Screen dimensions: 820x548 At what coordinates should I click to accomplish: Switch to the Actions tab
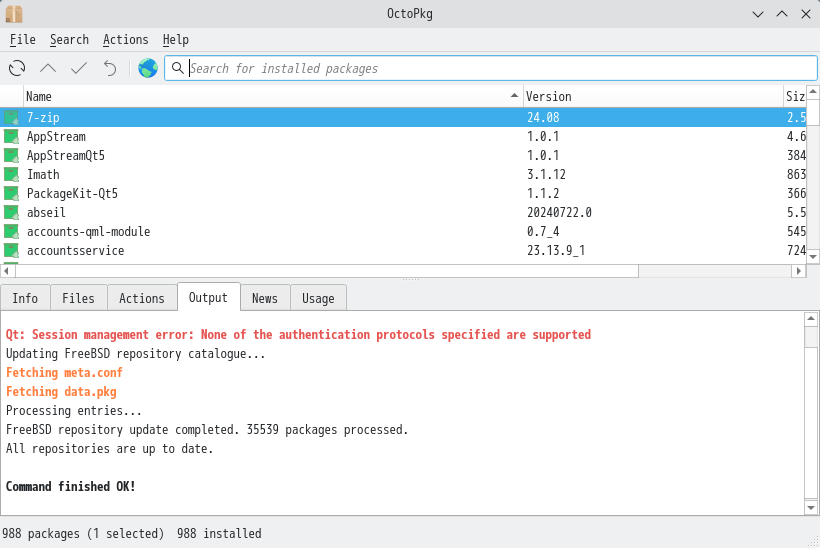point(142,298)
